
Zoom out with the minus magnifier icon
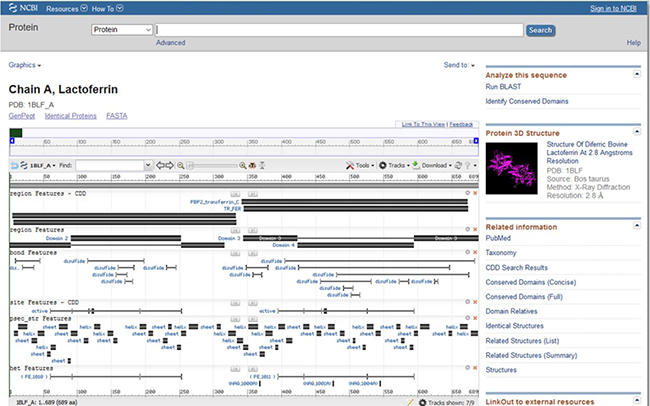tap(180, 165)
